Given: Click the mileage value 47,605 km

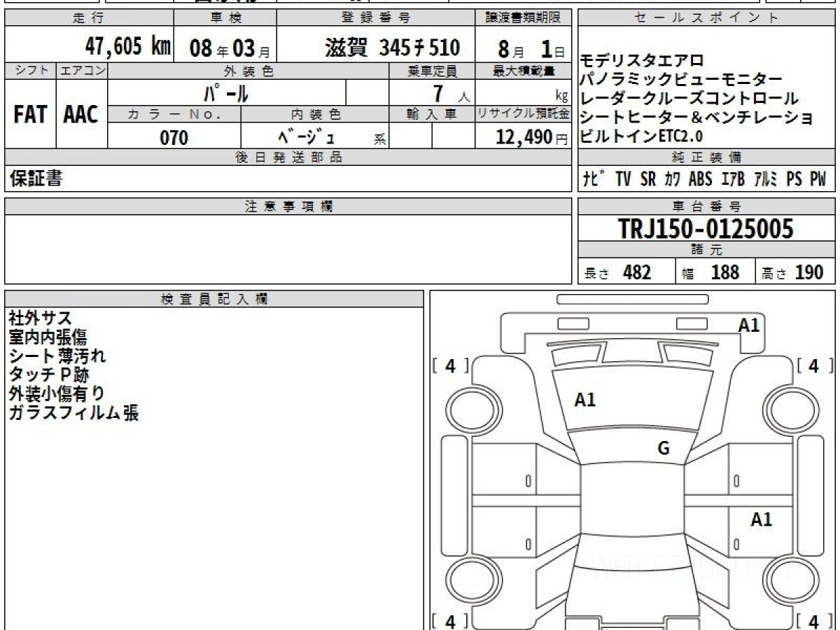Looking at the screenshot, I should (x=127, y=47).
